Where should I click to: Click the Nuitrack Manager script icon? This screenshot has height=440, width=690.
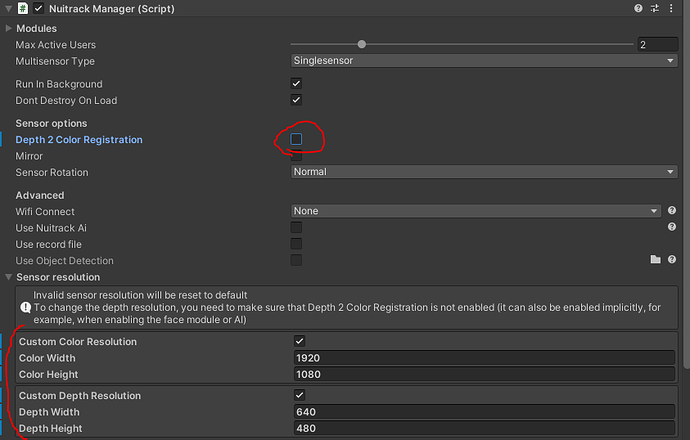(x=22, y=8)
